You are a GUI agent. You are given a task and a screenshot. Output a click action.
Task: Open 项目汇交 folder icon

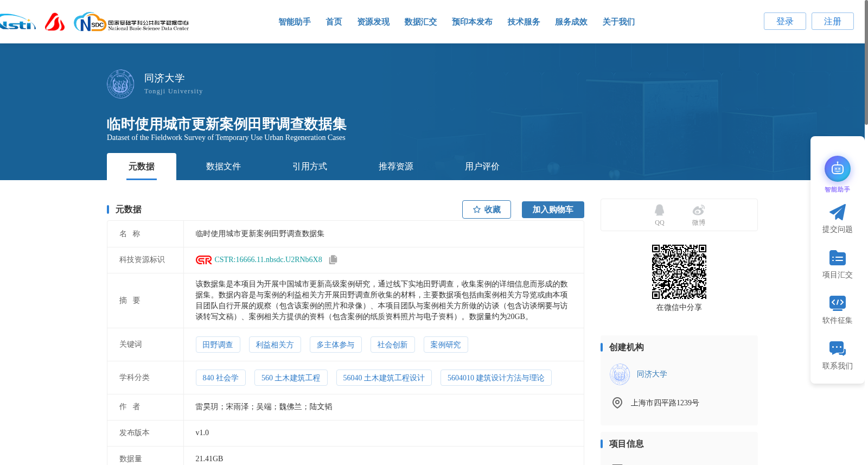(838, 258)
